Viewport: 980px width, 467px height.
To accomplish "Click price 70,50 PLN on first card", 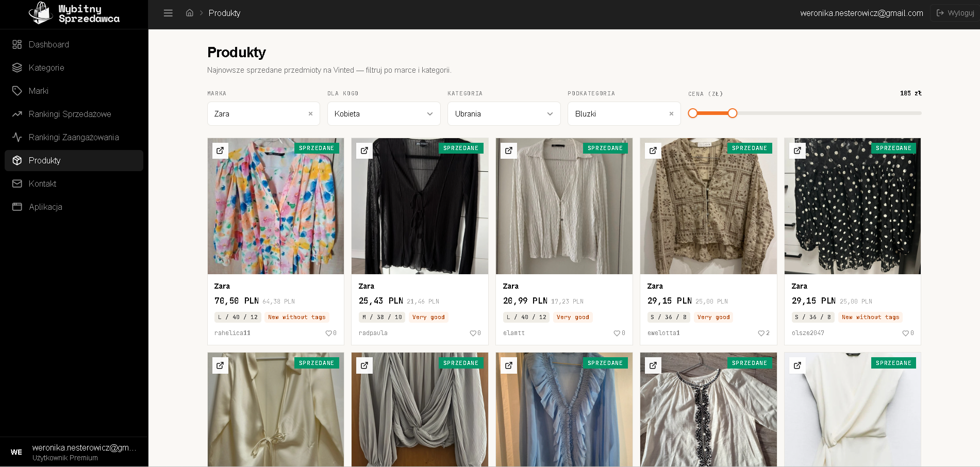I will pos(237,301).
